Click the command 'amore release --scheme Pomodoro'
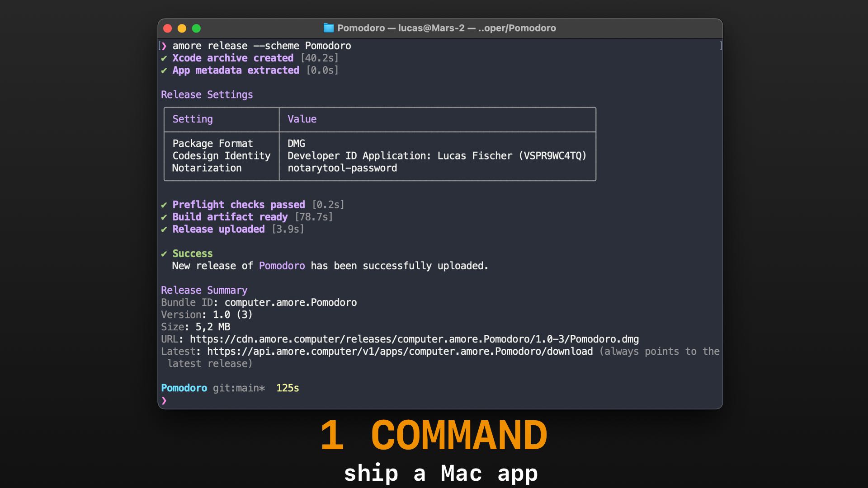Image resolution: width=868 pixels, height=488 pixels. tap(262, 46)
